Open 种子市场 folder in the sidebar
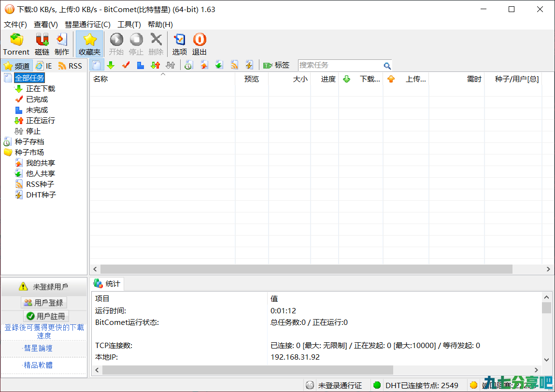The image size is (555, 392). 29,153
